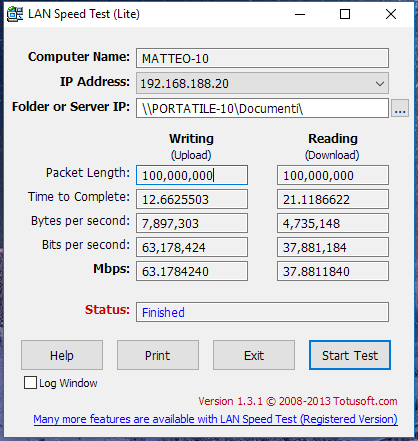Start the speed test
The image size is (418, 441).
tap(350, 355)
